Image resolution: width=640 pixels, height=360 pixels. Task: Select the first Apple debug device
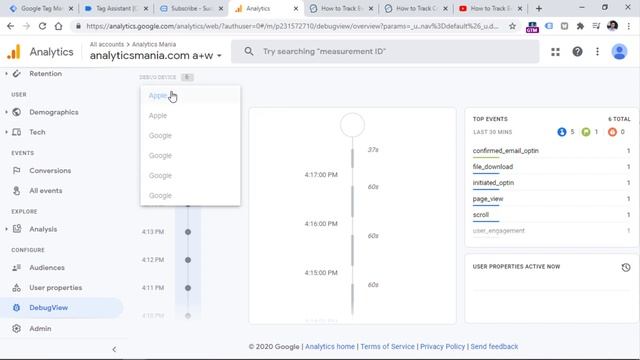pyautogui.click(x=190, y=96)
